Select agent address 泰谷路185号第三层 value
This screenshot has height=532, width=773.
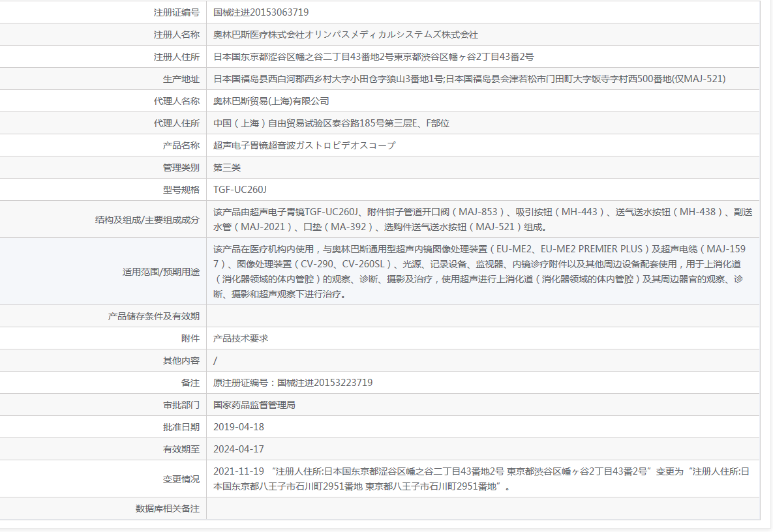point(331,123)
